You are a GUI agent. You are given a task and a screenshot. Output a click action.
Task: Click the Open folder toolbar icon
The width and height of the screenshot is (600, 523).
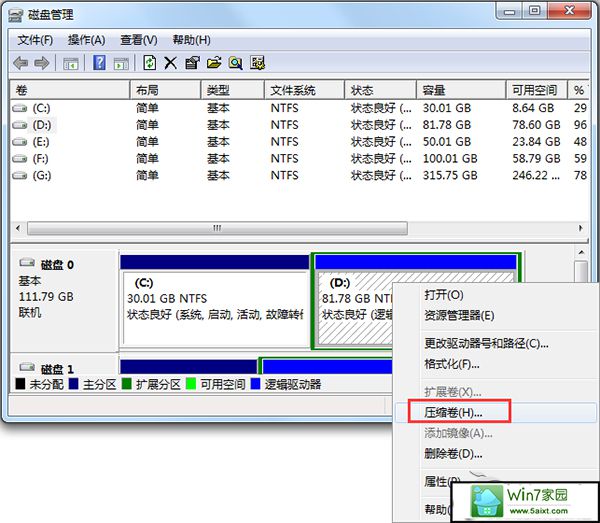[214, 63]
